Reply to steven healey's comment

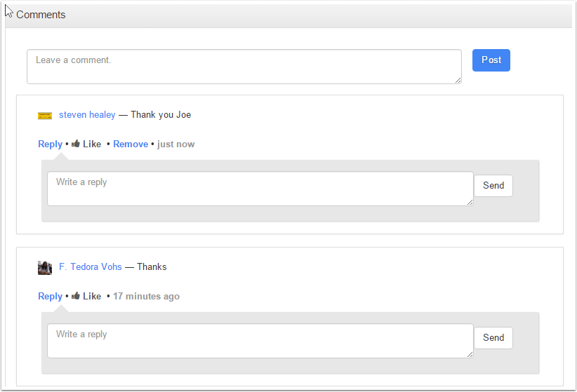click(x=50, y=144)
